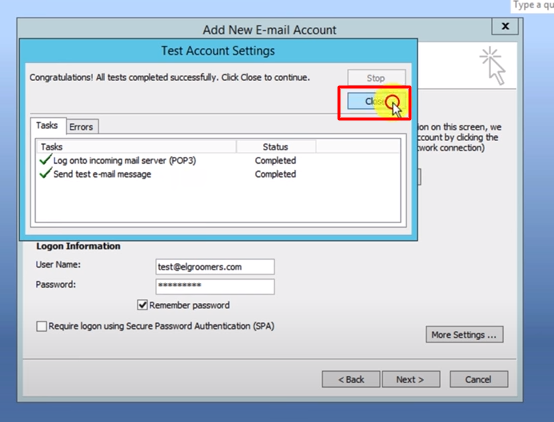Click into the Password field
554x422 pixels.
click(215, 286)
